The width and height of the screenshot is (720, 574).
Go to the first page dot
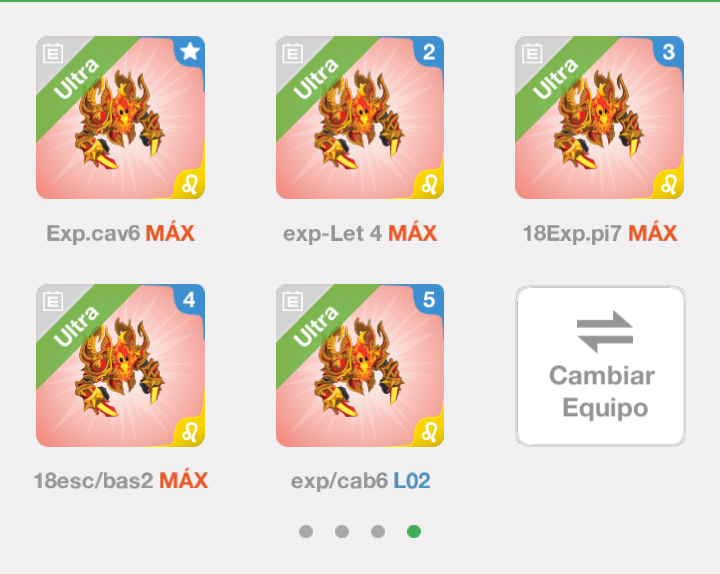pos(306,531)
